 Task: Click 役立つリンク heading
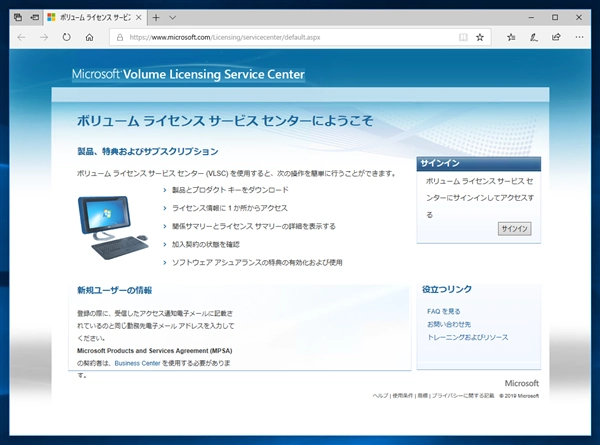click(447, 289)
